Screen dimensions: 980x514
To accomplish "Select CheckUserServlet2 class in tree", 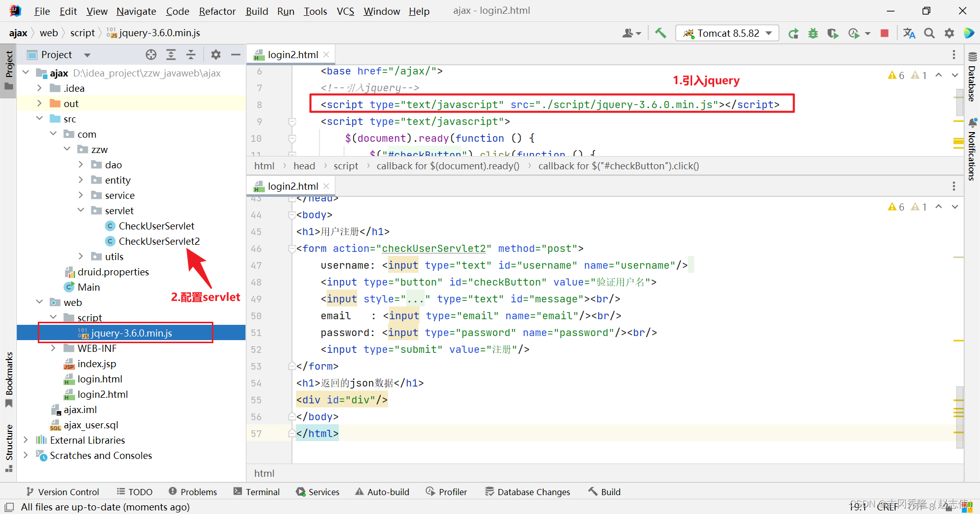I will [x=159, y=241].
